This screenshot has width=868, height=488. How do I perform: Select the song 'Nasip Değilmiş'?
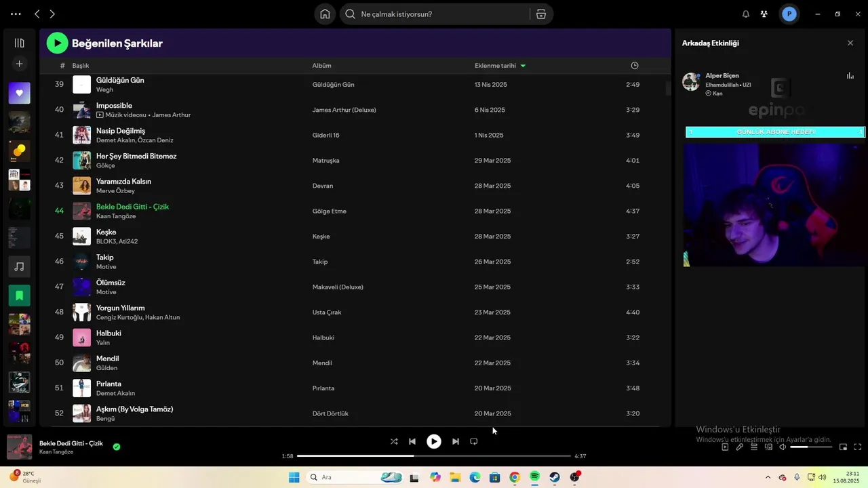pos(121,131)
